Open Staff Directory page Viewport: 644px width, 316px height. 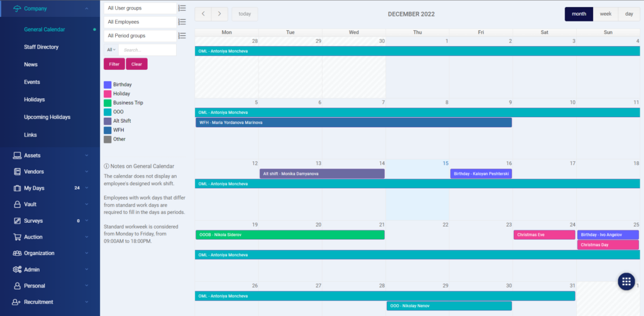tap(42, 47)
